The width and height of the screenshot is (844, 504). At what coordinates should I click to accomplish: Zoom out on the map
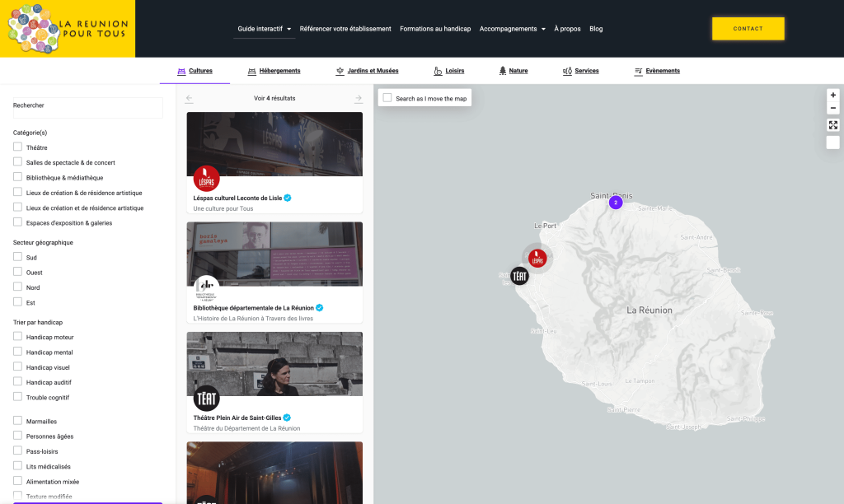(x=832, y=108)
